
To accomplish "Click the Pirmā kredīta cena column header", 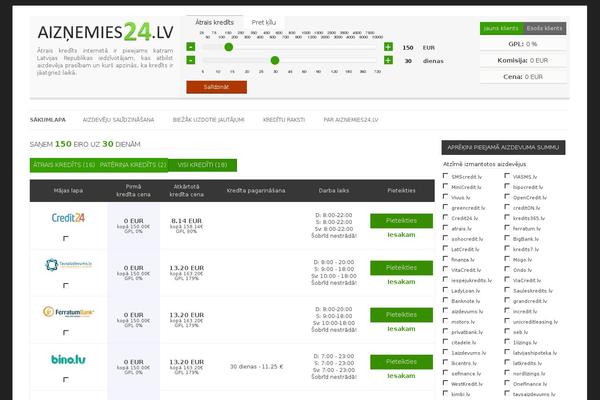I will point(133,191).
